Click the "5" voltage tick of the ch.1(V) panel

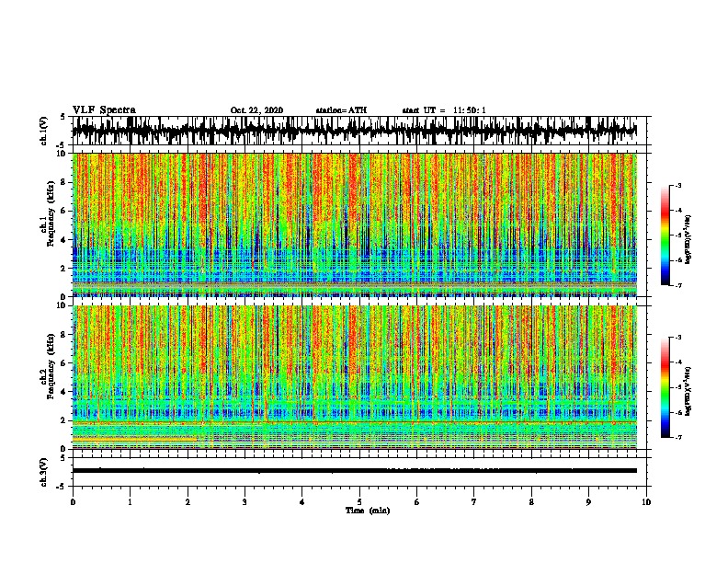[x=63, y=117]
